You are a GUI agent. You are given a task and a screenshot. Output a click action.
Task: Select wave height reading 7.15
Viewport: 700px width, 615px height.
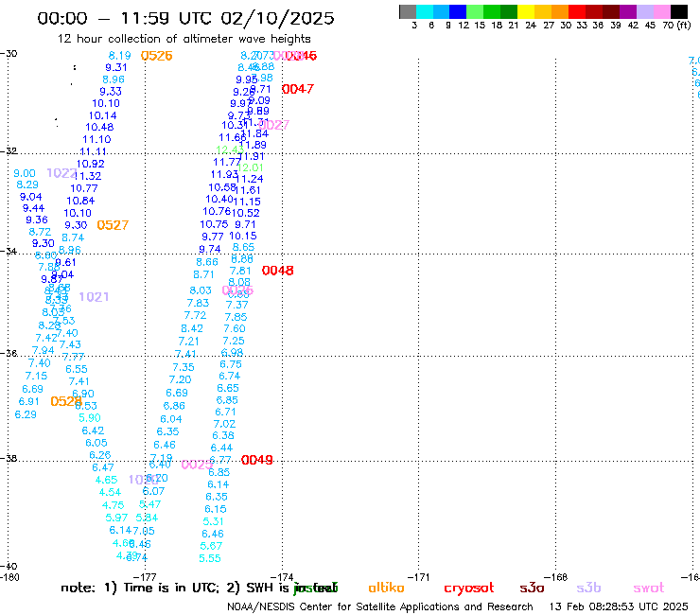click(x=36, y=376)
